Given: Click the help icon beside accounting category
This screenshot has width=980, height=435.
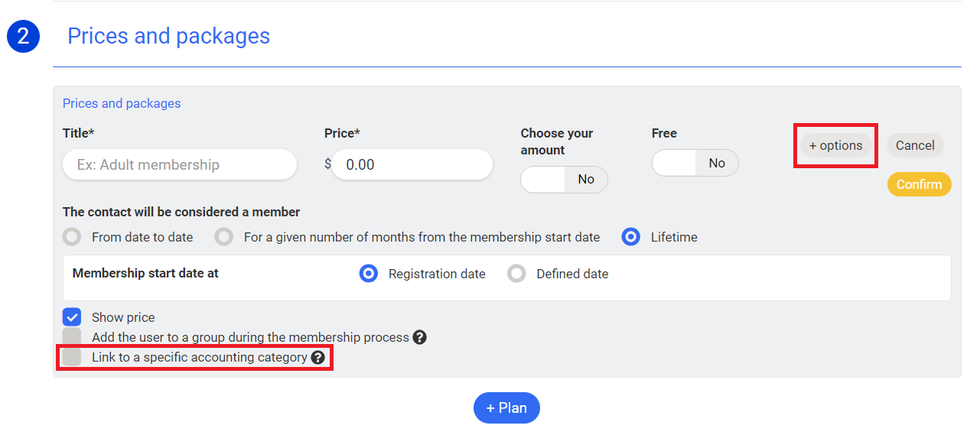Looking at the screenshot, I should 318,357.
